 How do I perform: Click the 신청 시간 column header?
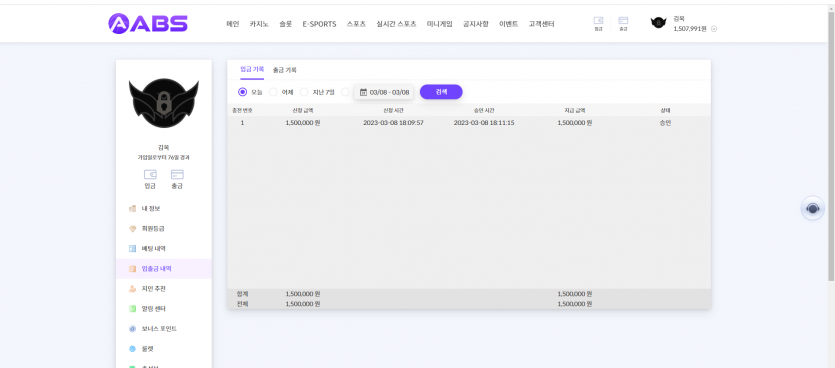(x=393, y=111)
